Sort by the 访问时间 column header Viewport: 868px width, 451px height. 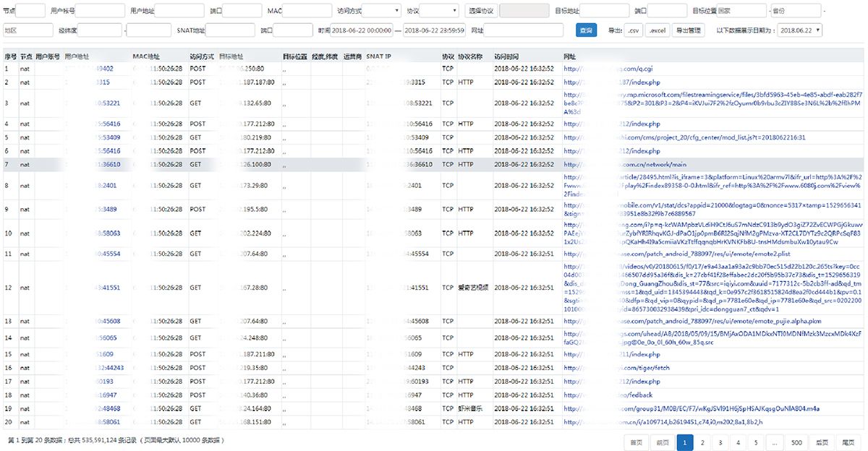click(506, 56)
